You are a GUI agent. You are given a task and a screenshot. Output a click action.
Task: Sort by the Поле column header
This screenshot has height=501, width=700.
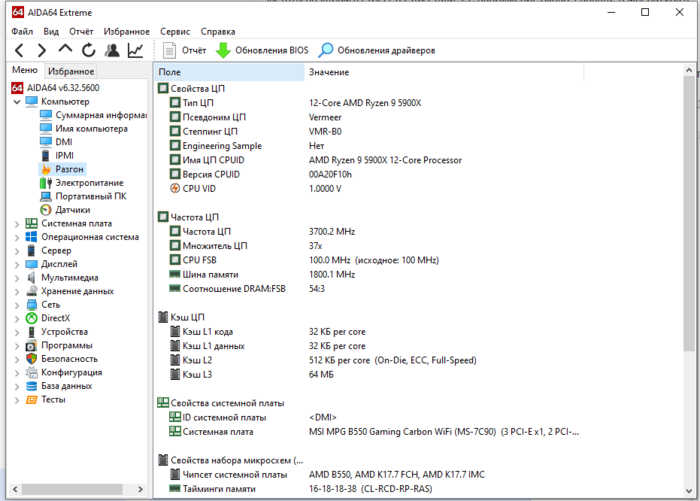229,72
